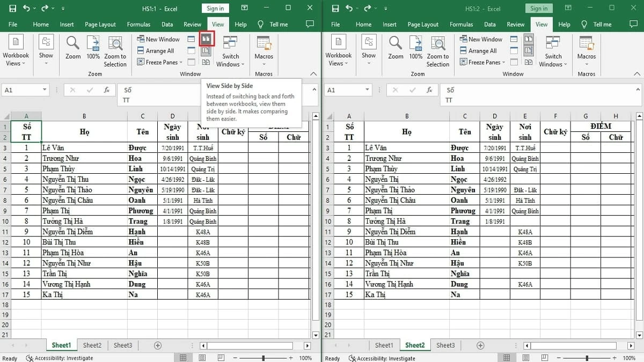Screen dimensions: 644x362
Task: Open Sheet3 in the right workbook
Action: (445, 345)
